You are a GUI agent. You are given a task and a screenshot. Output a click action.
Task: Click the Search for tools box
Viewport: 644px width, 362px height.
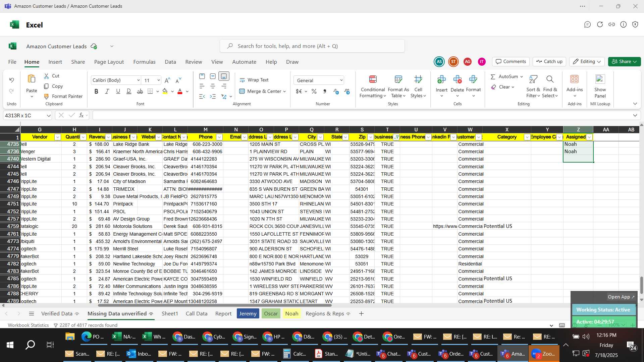[x=312, y=46]
